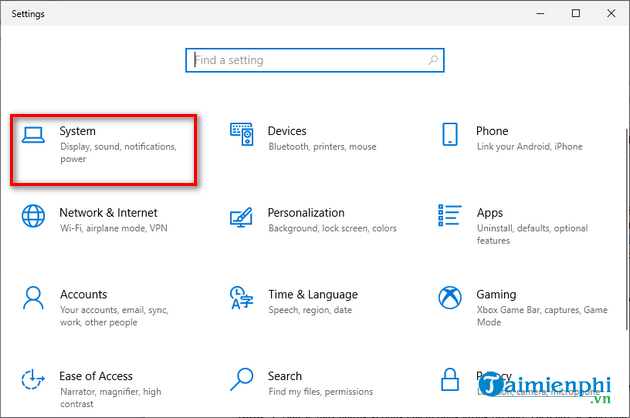Open the System settings text label
Image resolution: width=630 pixels, height=418 pixels.
78,131
